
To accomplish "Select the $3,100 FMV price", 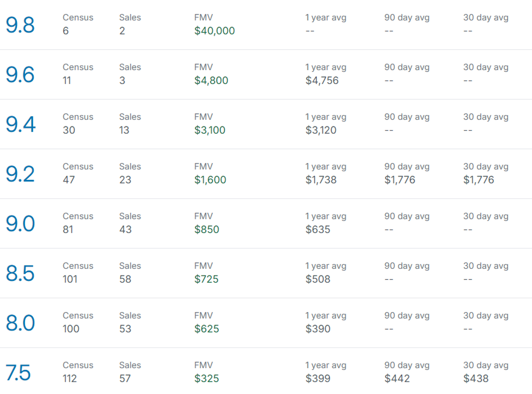I will (x=210, y=130).
